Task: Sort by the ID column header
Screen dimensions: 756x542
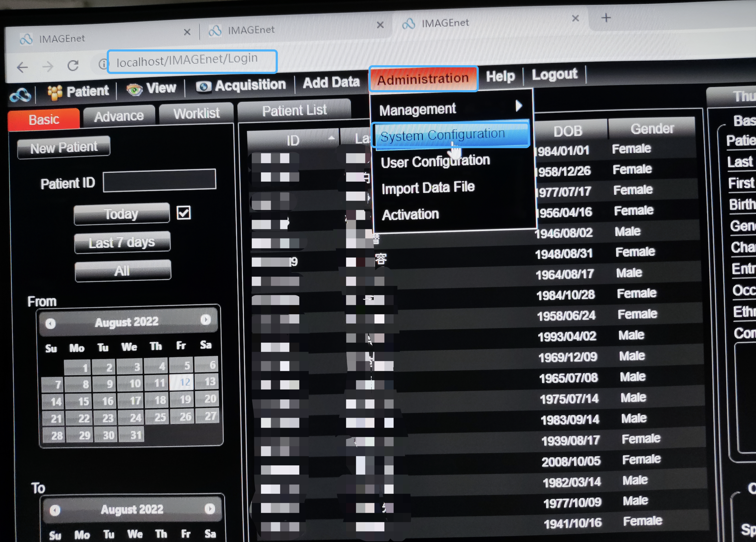Action: click(293, 140)
